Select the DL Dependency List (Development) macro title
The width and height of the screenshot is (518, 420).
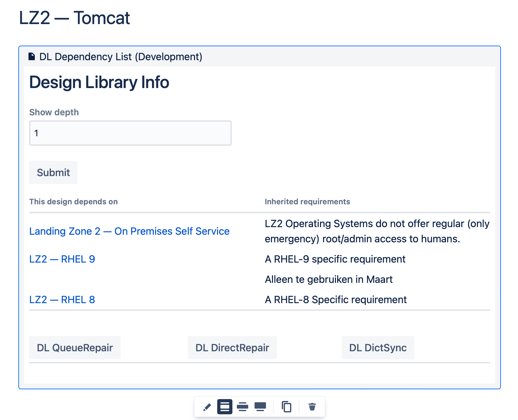pos(121,57)
